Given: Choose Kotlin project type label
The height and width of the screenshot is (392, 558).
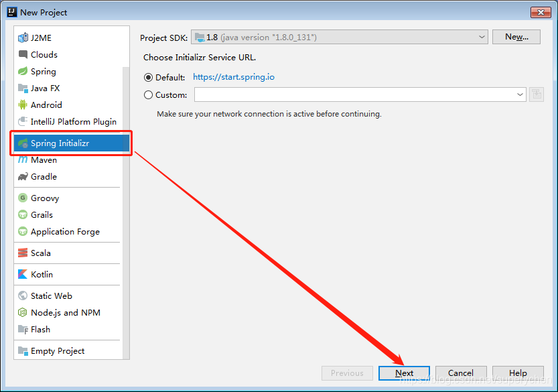Looking at the screenshot, I should (42, 275).
